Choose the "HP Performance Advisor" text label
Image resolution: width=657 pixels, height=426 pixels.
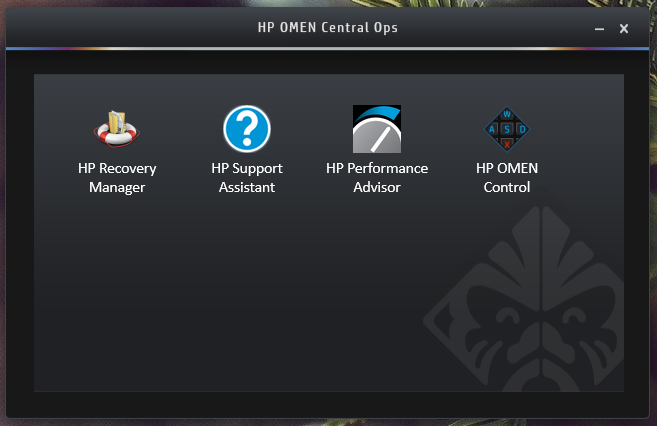click(x=377, y=178)
